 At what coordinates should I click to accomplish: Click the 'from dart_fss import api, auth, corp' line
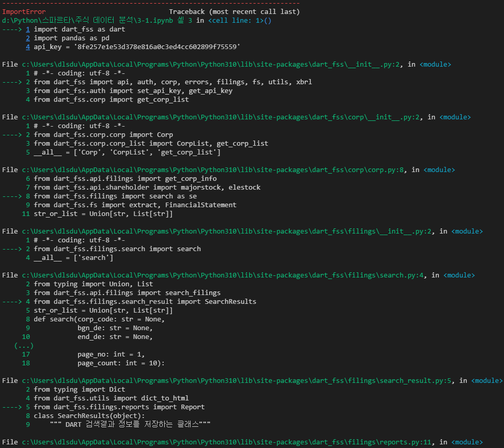coord(172,82)
